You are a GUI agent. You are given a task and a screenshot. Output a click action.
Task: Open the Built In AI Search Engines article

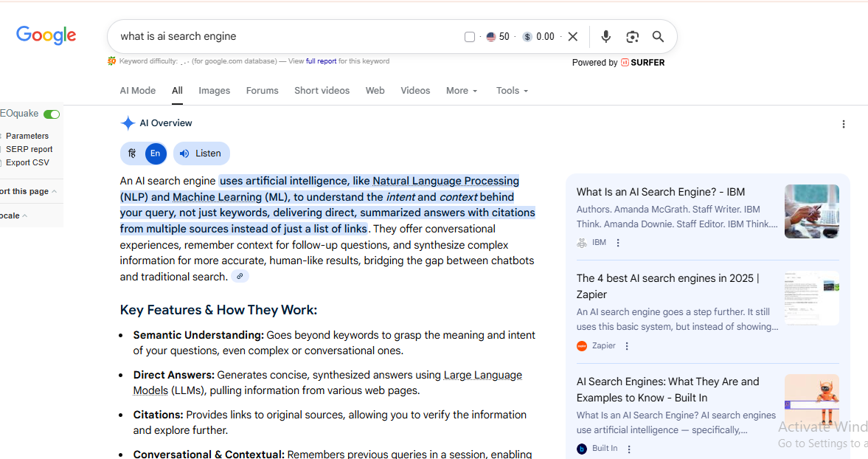tap(667, 389)
